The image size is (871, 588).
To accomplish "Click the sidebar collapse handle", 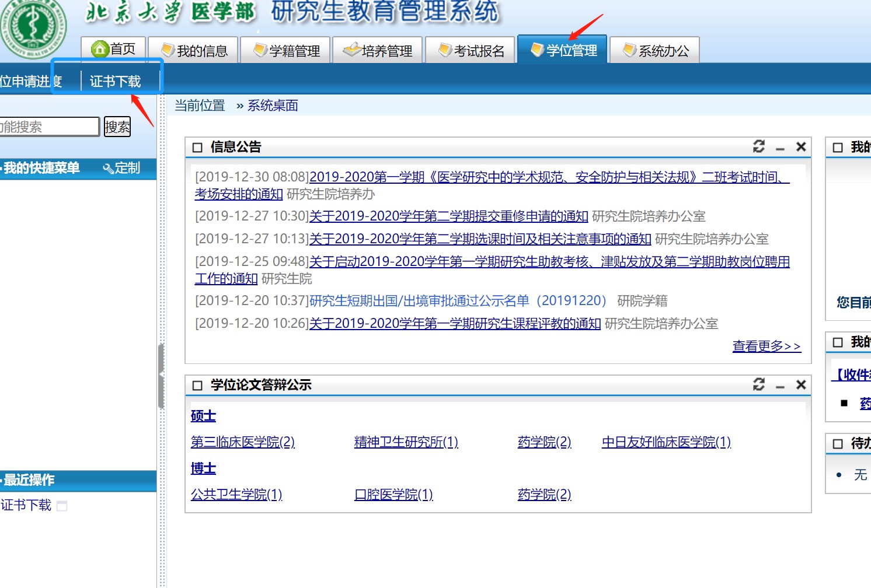I will tap(161, 376).
